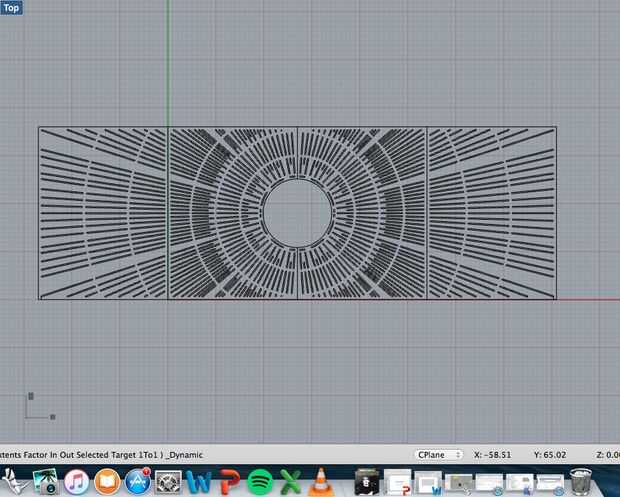620x497 pixels.
Task: Open Spotify from the Dock
Action: 260,482
